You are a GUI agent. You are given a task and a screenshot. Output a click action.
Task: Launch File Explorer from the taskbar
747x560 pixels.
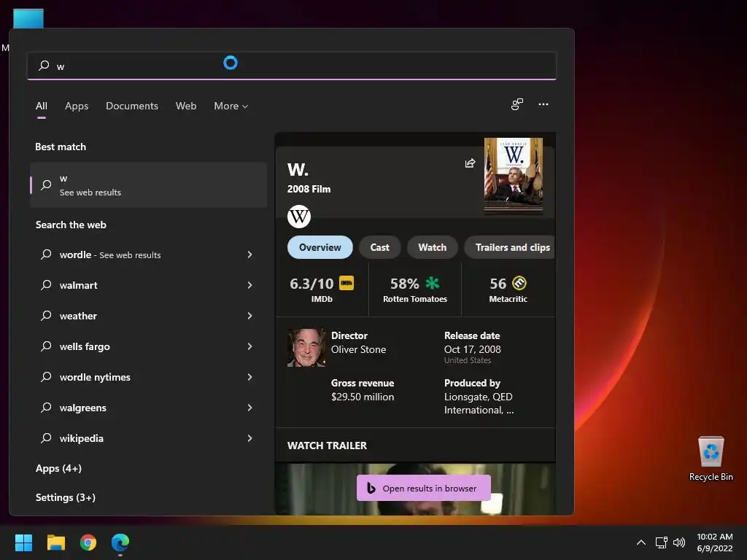click(56, 542)
